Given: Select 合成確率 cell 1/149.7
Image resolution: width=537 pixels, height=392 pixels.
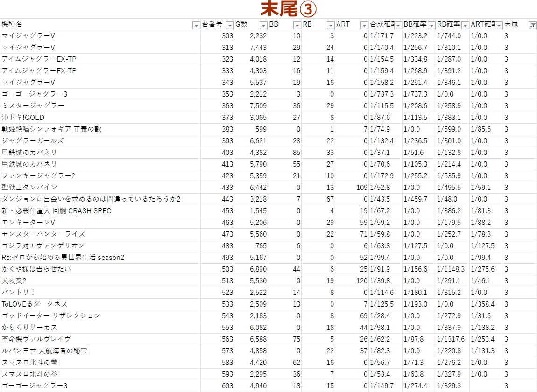Looking at the screenshot, I should [385, 386].
